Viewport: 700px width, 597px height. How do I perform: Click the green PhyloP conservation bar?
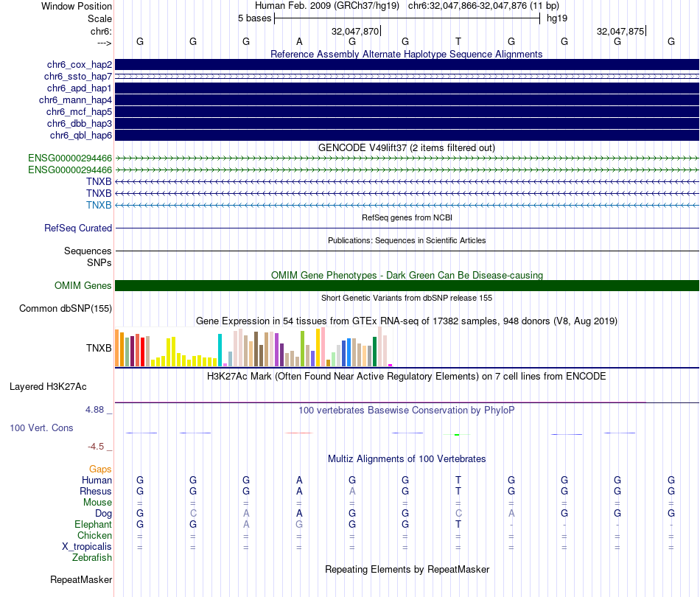(x=457, y=434)
